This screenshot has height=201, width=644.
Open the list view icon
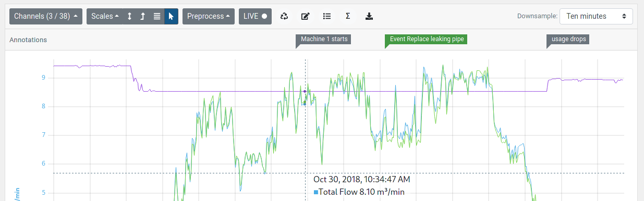[x=327, y=16]
